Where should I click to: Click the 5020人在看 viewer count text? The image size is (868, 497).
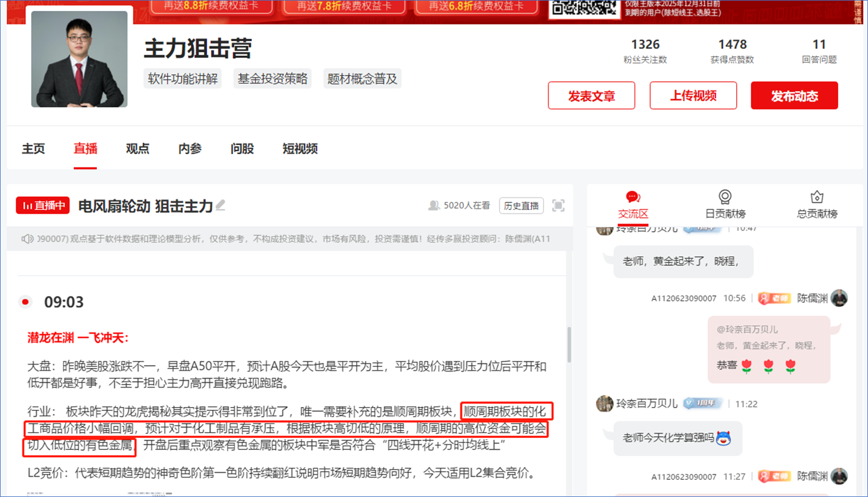(x=467, y=206)
